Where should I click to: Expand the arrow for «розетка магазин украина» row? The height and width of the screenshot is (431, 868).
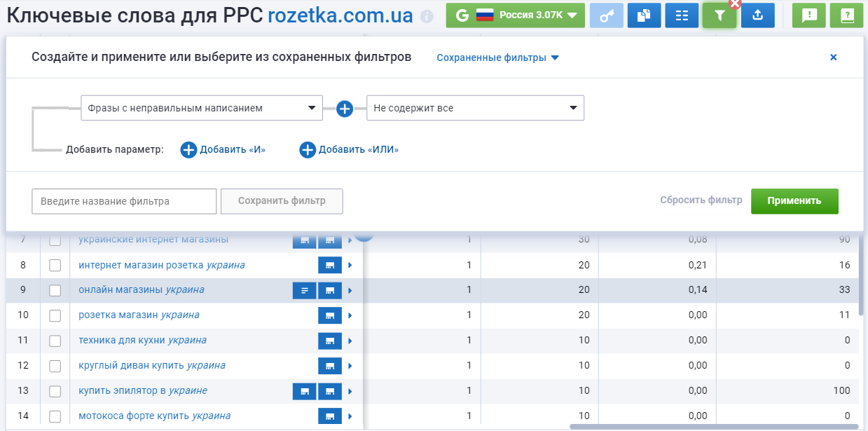coord(350,315)
